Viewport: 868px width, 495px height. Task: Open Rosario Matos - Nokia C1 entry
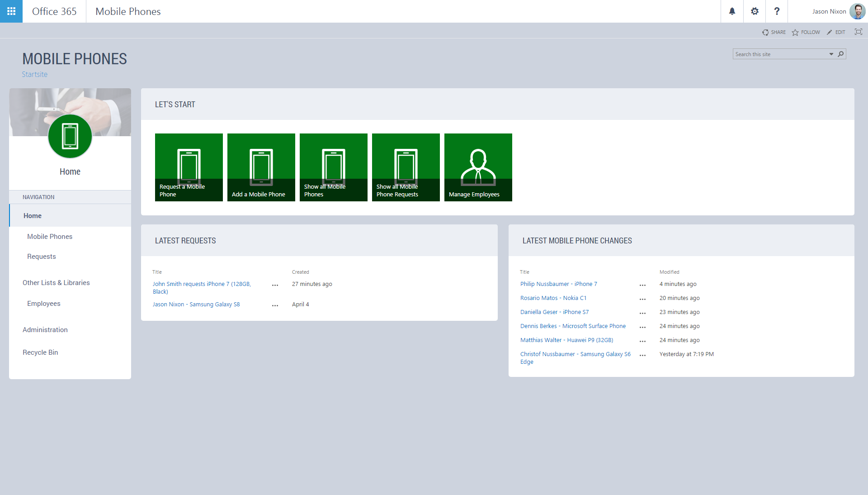(x=553, y=298)
